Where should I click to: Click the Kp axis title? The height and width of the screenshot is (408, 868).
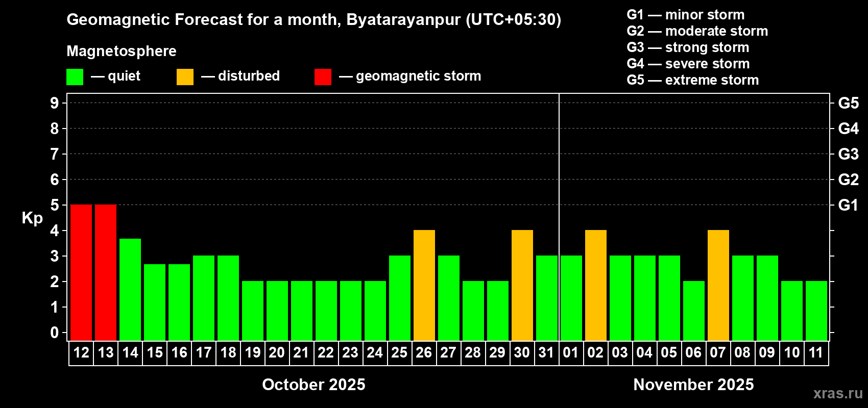coord(32,218)
